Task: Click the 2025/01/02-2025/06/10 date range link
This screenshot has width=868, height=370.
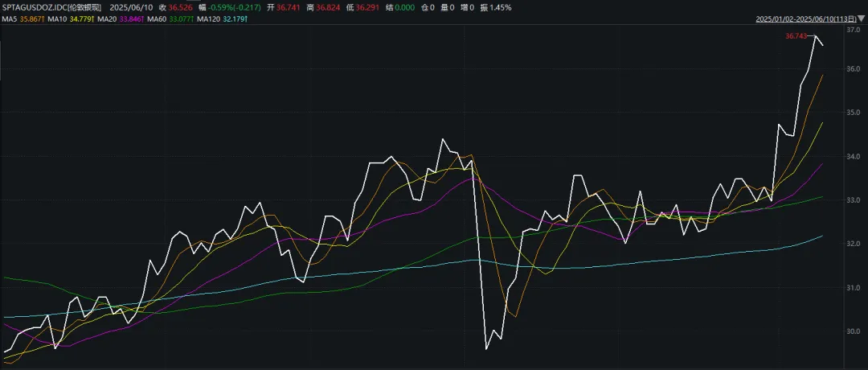Action: coord(807,18)
